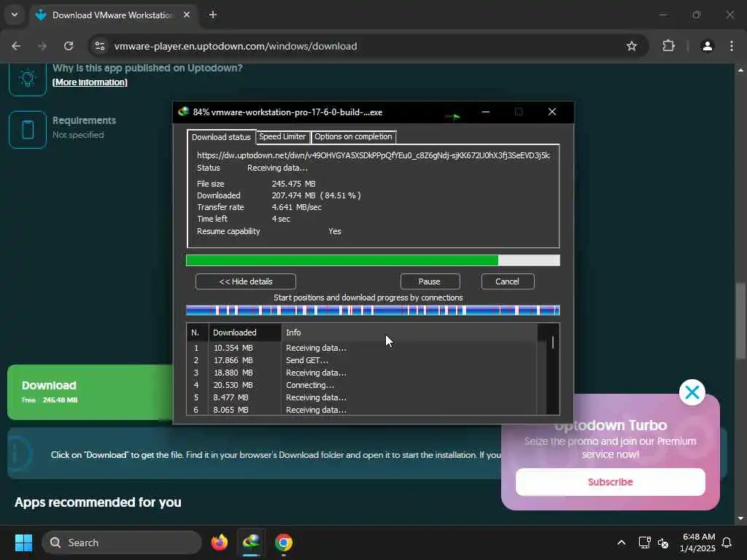Screen dimensions: 747x560
Task: Cancel the download in progress
Action: click(508, 281)
